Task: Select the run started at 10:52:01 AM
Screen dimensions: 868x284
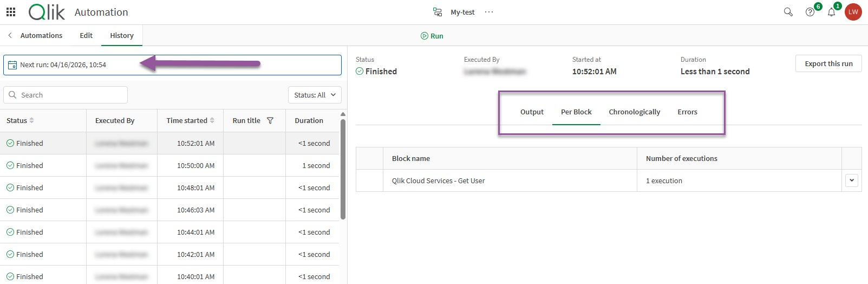Action: [169, 143]
